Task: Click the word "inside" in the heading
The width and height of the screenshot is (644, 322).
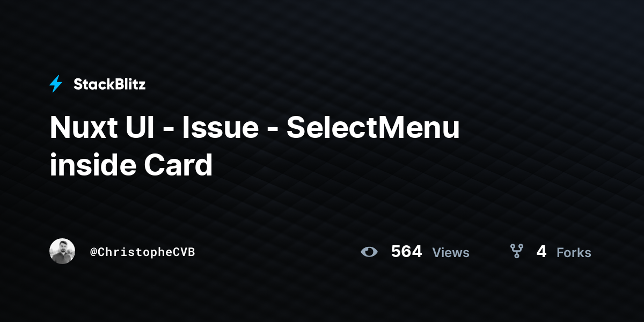Action: (91, 165)
